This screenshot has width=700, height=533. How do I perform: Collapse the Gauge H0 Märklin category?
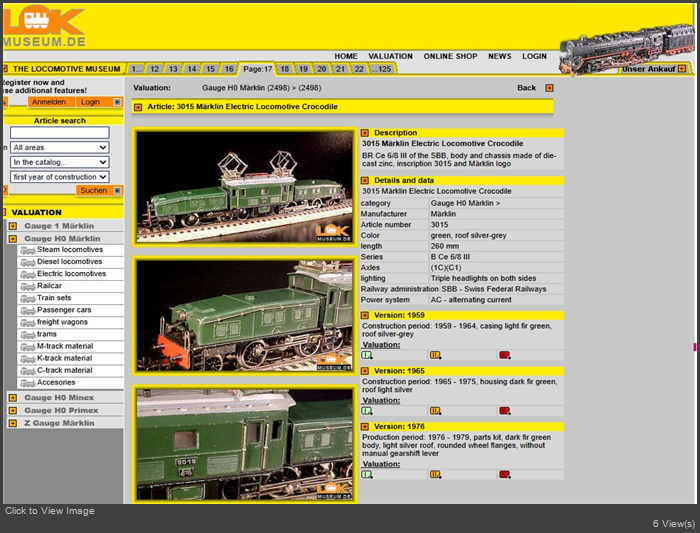13,239
